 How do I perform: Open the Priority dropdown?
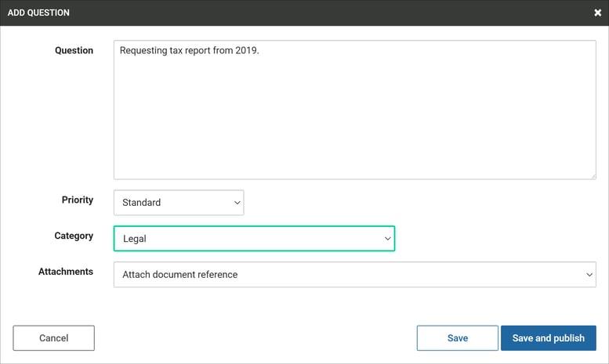[178, 203]
